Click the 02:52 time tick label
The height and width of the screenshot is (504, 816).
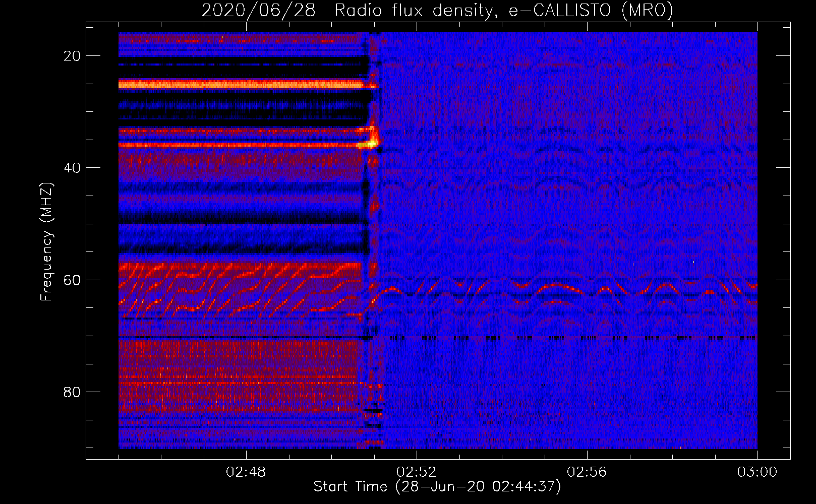click(x=417, y=472)
